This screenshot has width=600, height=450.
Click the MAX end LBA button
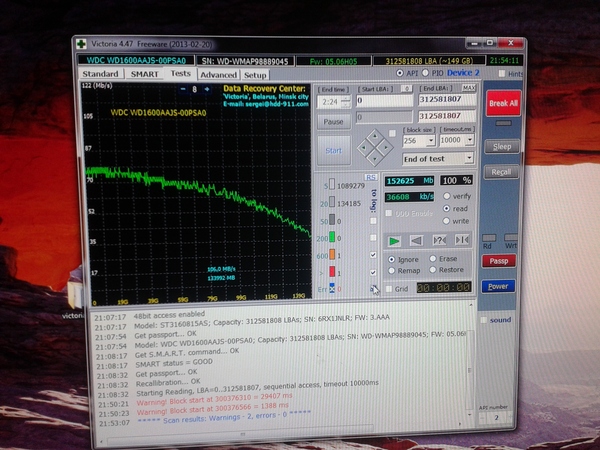(x=468, y=90)
